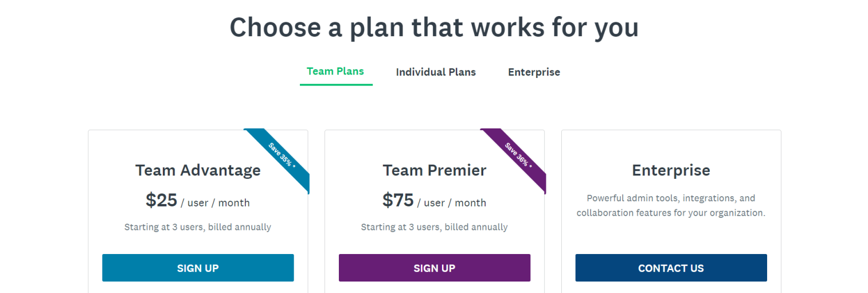Image resolution: width=868 pixels, height=293 pixels.
Task: Click Team Premier's billed annually note
Action: (435, 227)
